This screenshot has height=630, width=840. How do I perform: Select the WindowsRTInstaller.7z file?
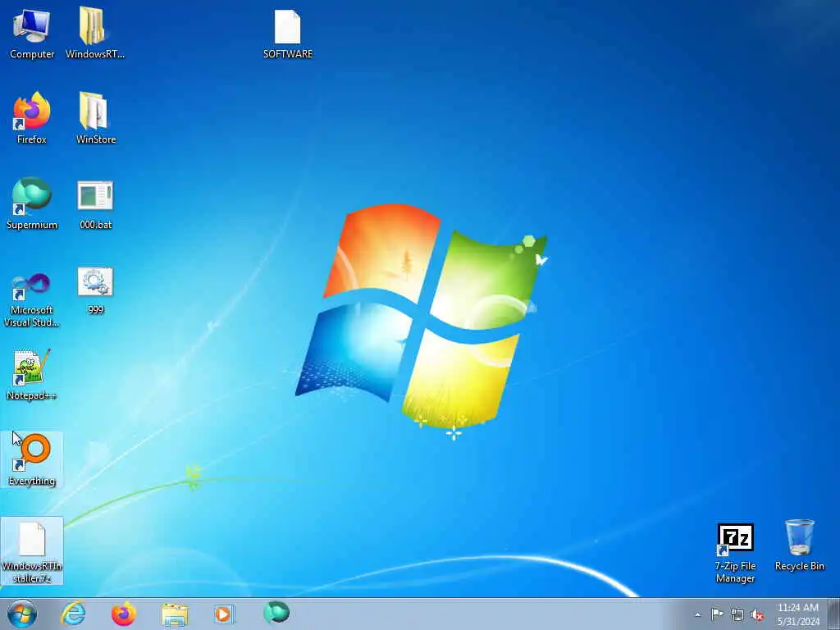(32, 551)
